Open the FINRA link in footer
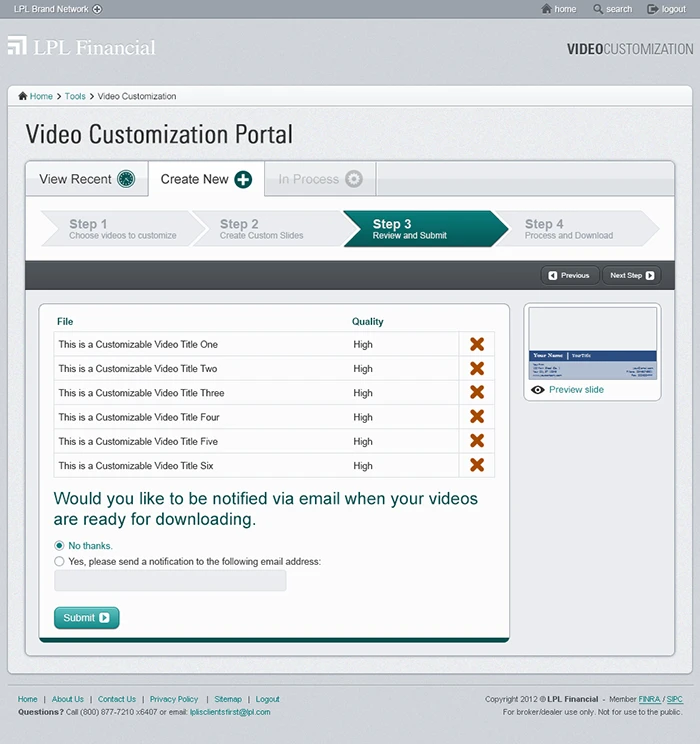 649,699
